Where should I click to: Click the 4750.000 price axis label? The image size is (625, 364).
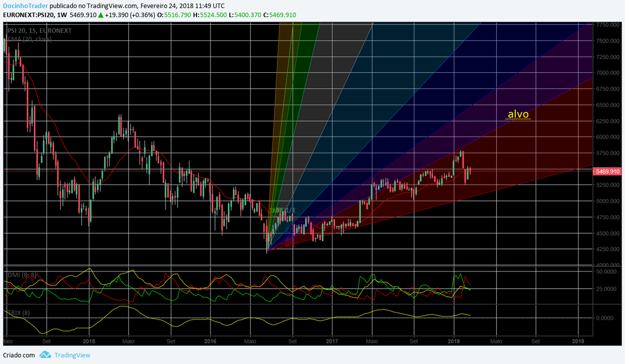tap(608, 217)
